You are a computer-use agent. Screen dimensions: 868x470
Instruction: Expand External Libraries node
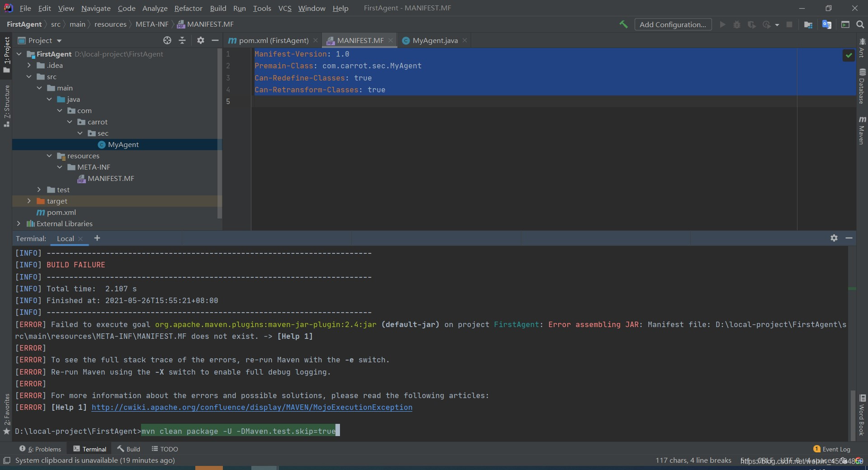pyautogui.click(x=19, y=223)
